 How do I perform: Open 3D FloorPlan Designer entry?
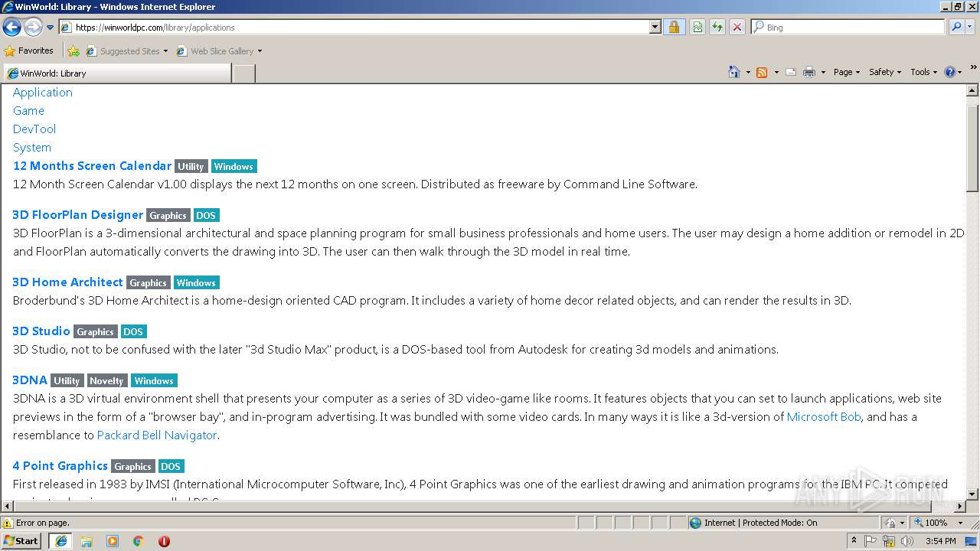coord(78,214)
